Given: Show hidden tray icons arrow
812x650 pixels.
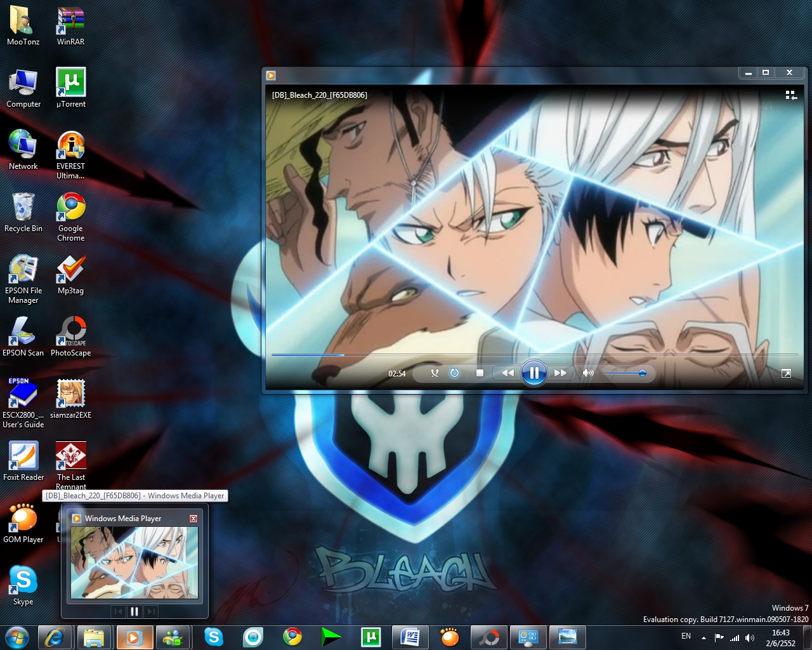Looking at the screenshot, I should pos(704,637).
